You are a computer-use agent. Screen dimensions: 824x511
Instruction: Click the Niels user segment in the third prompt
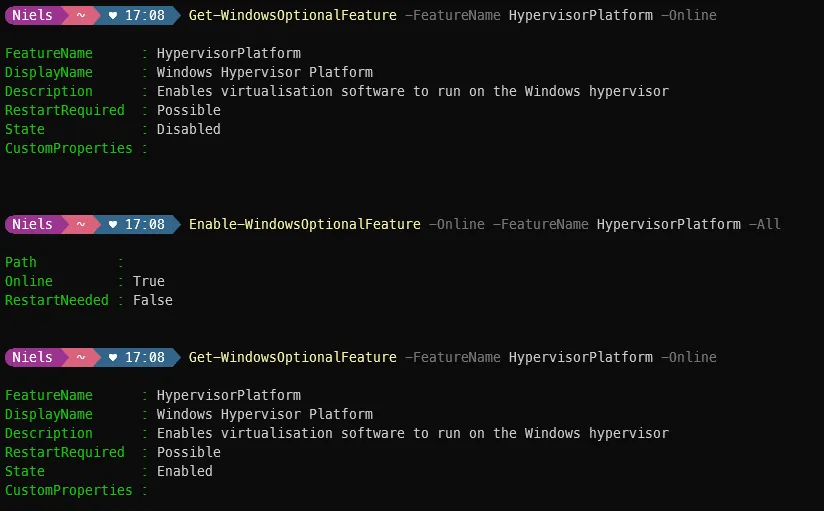click(32, 357)
